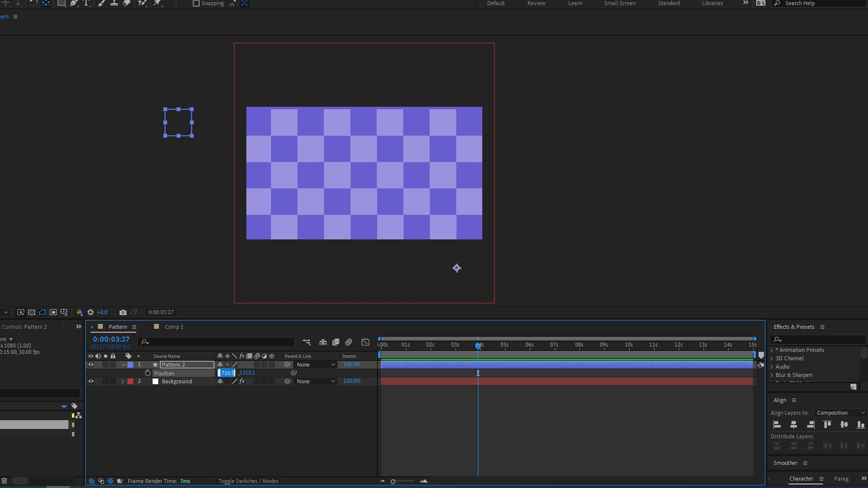Edit the Position X value field
Viewport: 868px width, 488px height.
(226, 373)
